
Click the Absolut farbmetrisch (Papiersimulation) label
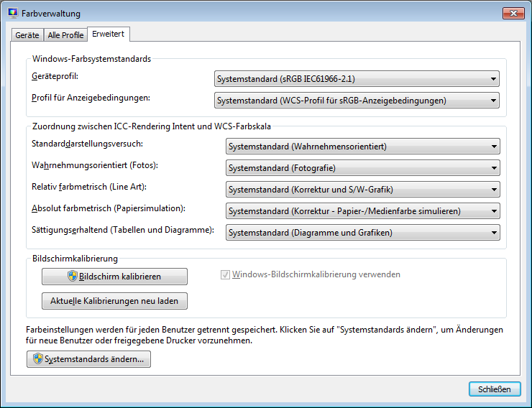(109, 208)
